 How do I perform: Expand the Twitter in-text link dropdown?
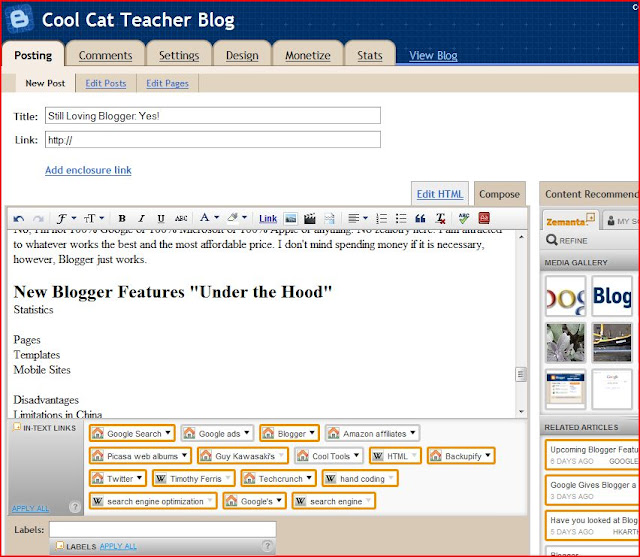140,478
